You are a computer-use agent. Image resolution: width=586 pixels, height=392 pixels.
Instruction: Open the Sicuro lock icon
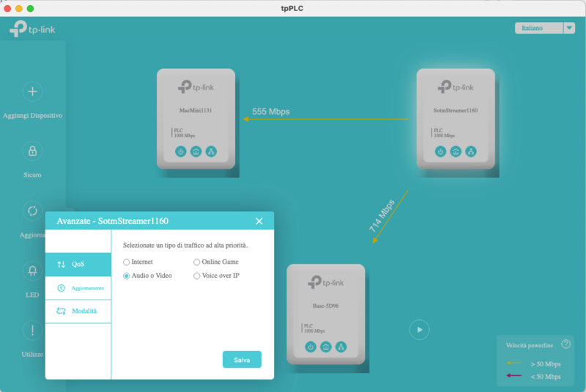[x=32, y=151]
